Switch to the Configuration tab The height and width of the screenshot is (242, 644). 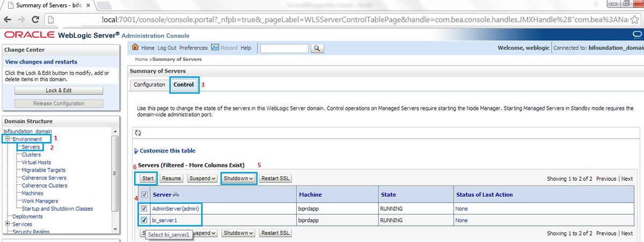[149, 84]
